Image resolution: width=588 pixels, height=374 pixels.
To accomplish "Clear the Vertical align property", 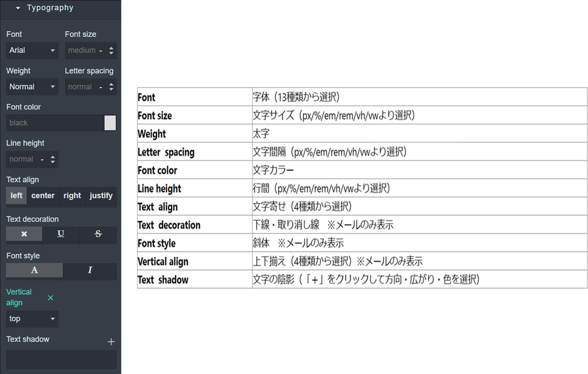I will pos(50,298).
